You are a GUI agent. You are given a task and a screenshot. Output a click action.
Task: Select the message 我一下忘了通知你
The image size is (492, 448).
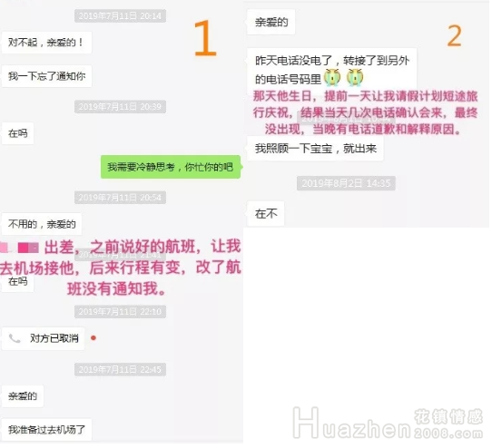coord(47,76)
